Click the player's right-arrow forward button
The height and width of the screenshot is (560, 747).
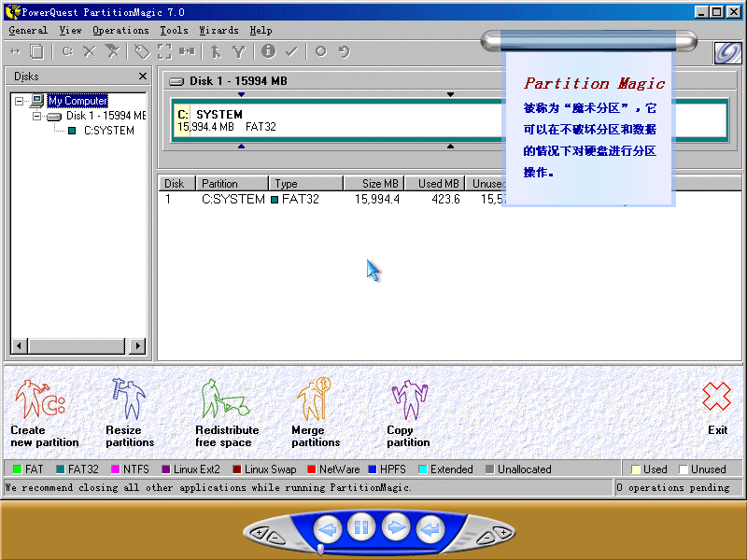[x=396, y=527]
